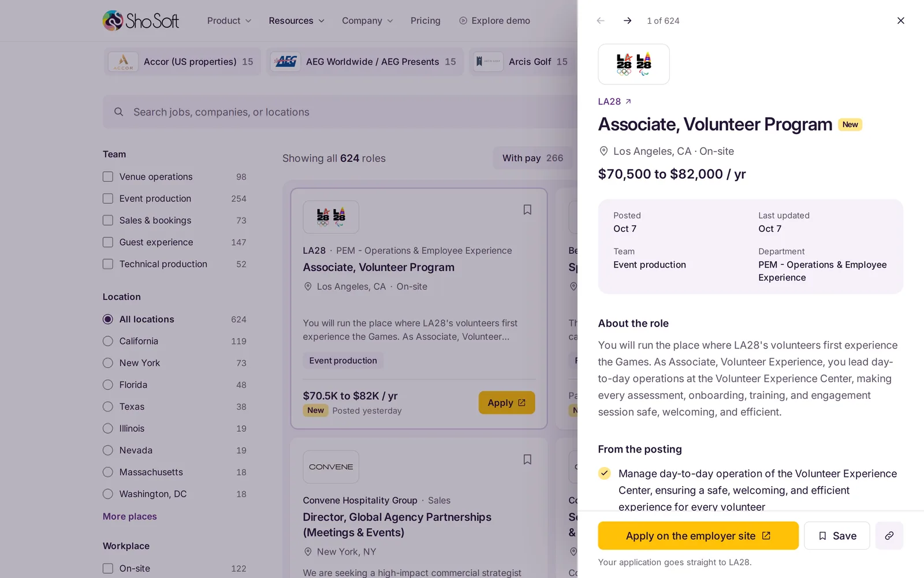Select the Arcis Golf logo icon

click(489, 62)
